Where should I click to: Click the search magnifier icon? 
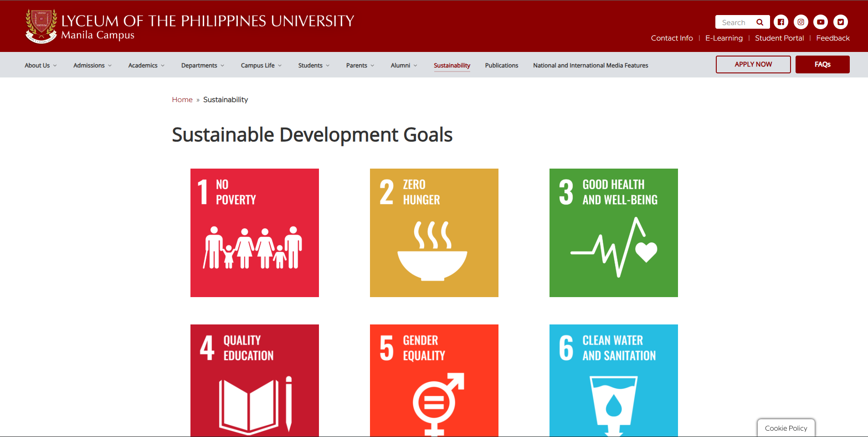pos(760,22)
